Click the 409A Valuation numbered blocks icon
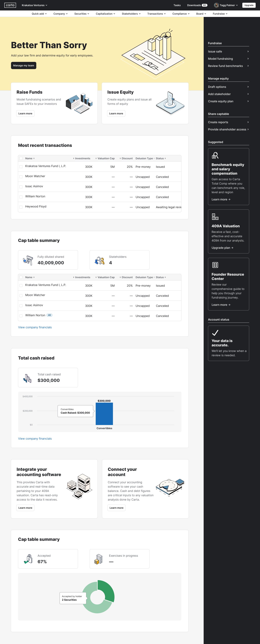This screenshot has width=260, height=644. [215, 217]
